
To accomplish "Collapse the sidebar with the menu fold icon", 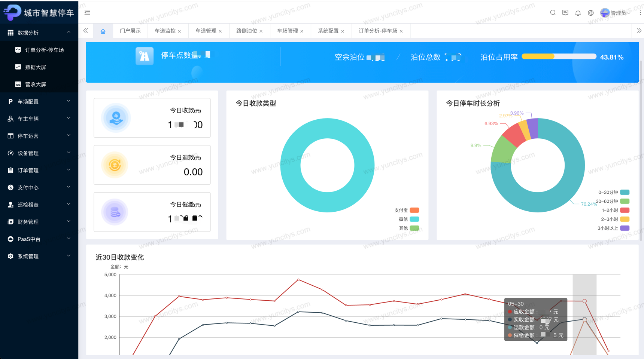I will (x=87, y=12).
